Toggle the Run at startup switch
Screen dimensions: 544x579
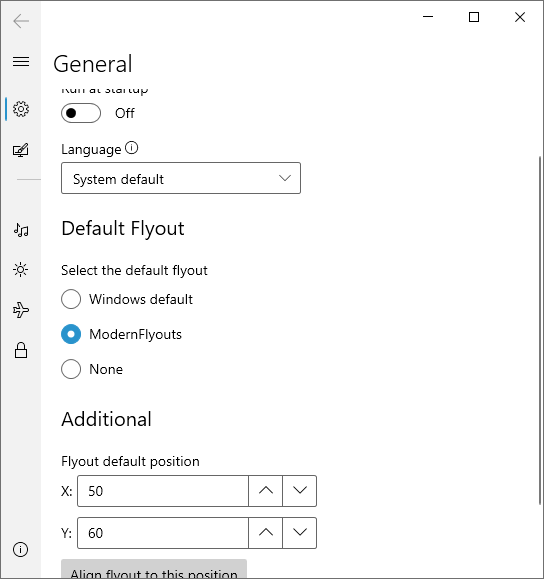[x=81, y=113]
